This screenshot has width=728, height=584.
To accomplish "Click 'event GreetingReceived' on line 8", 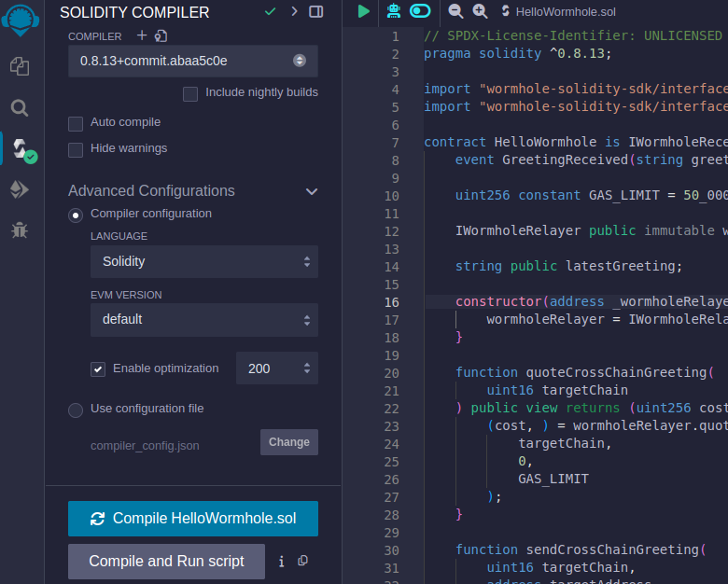I will [x=542, y=160].
